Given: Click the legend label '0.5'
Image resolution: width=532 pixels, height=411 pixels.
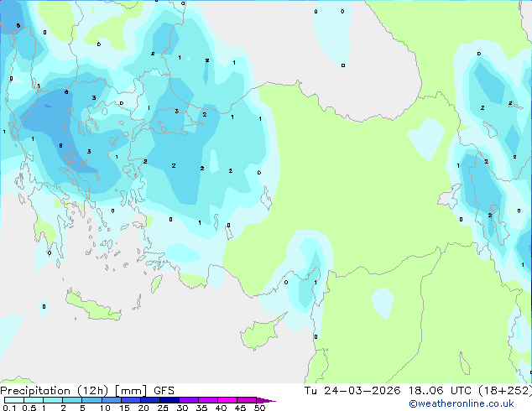Looking at the screenshot, I should coord(29,408).
